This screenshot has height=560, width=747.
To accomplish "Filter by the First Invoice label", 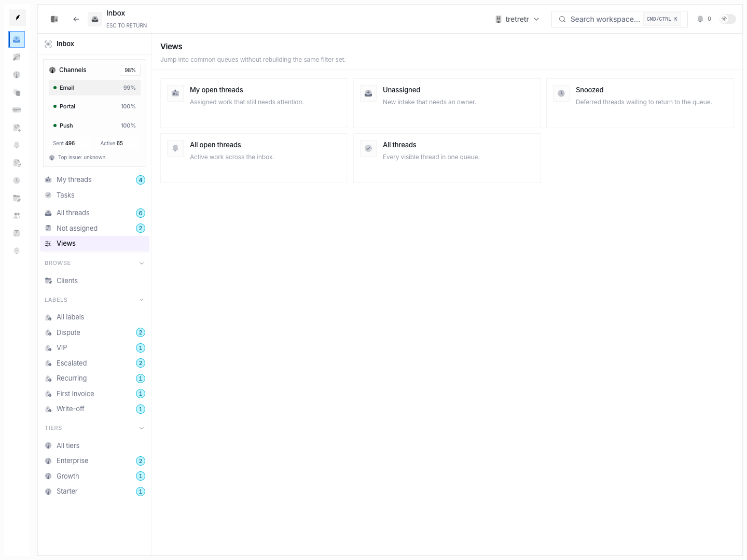I will 94,394.
